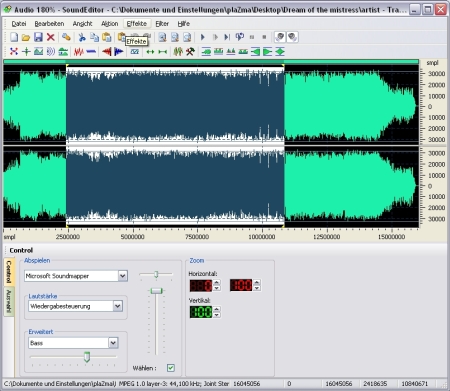Toggle the Wählen checkbox
Viewport: 450px width, 391px height.
point(171,368)
